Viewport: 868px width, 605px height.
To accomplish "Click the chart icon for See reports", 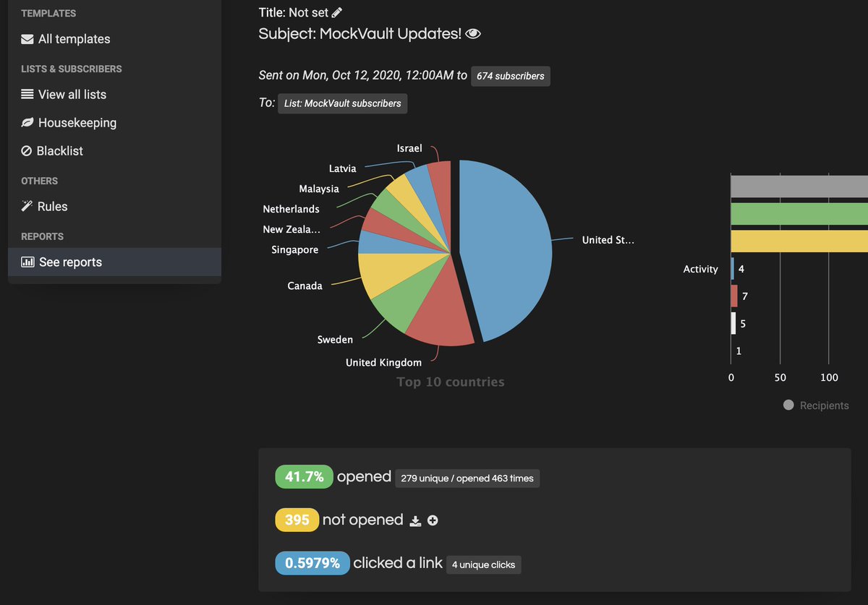I will pos(28,262).
